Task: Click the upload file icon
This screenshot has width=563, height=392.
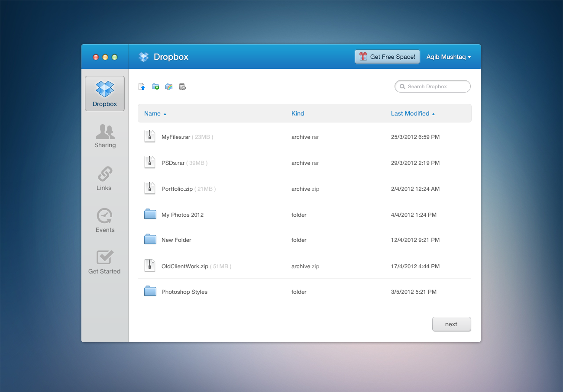Action: click(x=142, y=87)
